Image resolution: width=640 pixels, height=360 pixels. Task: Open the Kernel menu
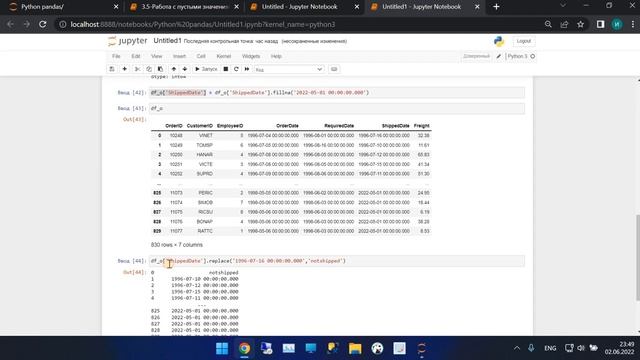[x=224, y=56]
